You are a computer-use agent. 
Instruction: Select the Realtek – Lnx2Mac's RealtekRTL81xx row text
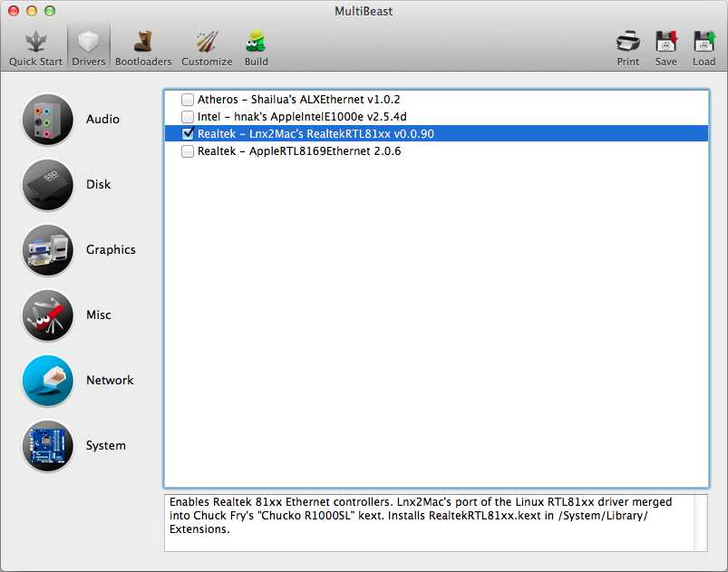[315, 134]
